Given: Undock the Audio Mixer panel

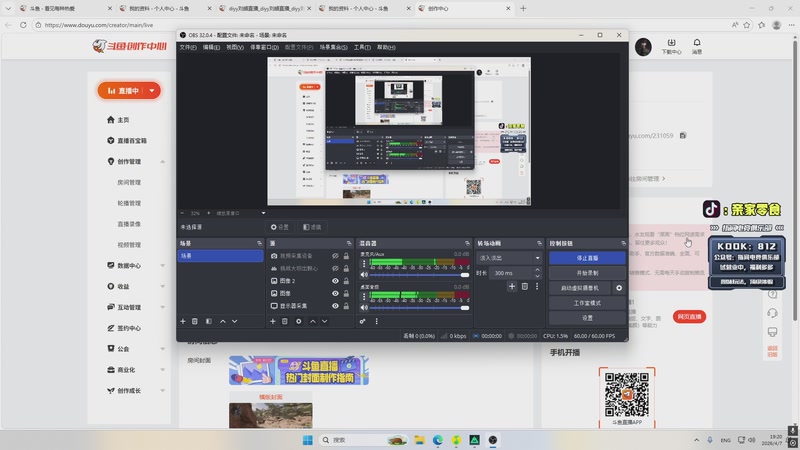Looking at the screenshot, I should pyautogui.click(x=467, y=243).
